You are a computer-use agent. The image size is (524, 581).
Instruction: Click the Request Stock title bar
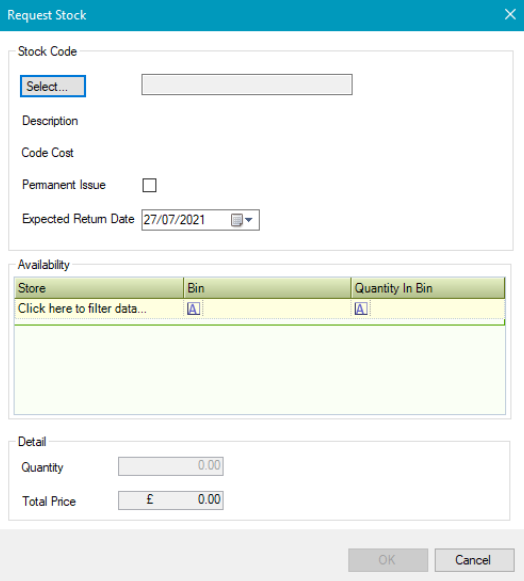(252, 15)
